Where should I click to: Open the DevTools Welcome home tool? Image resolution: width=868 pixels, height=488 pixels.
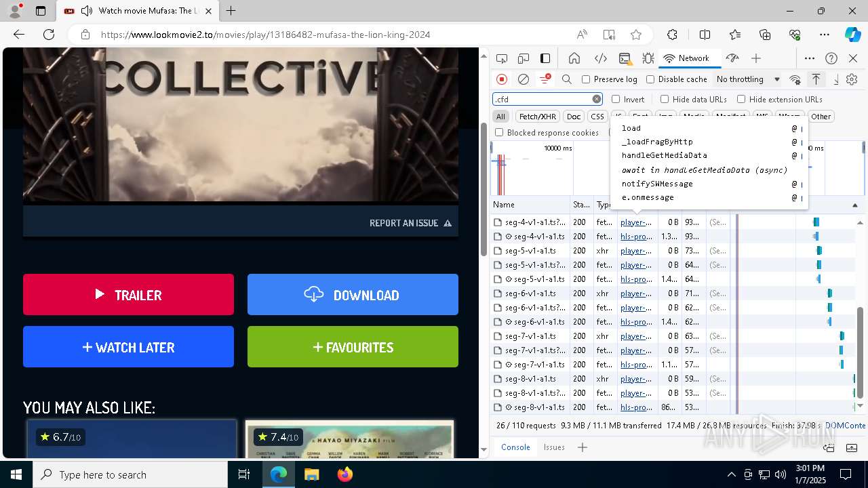[x=574, y=58]
